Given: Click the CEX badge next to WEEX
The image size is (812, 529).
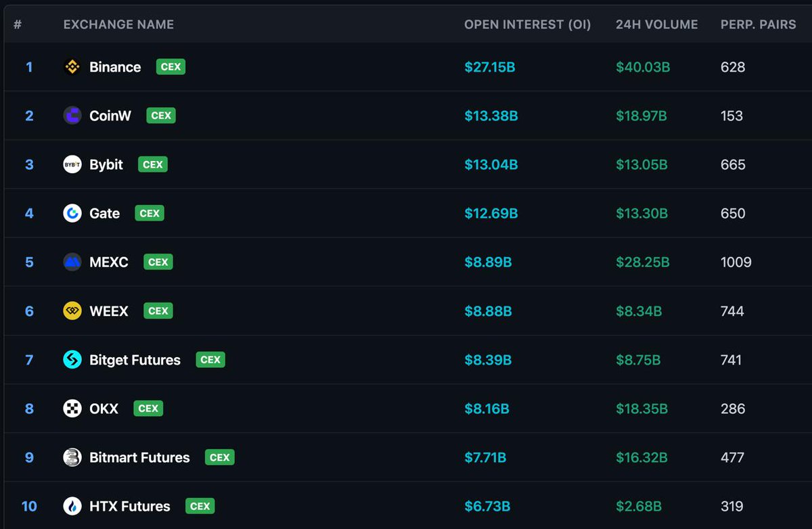Looking at the screenshot, I should [x=158, y=311].
